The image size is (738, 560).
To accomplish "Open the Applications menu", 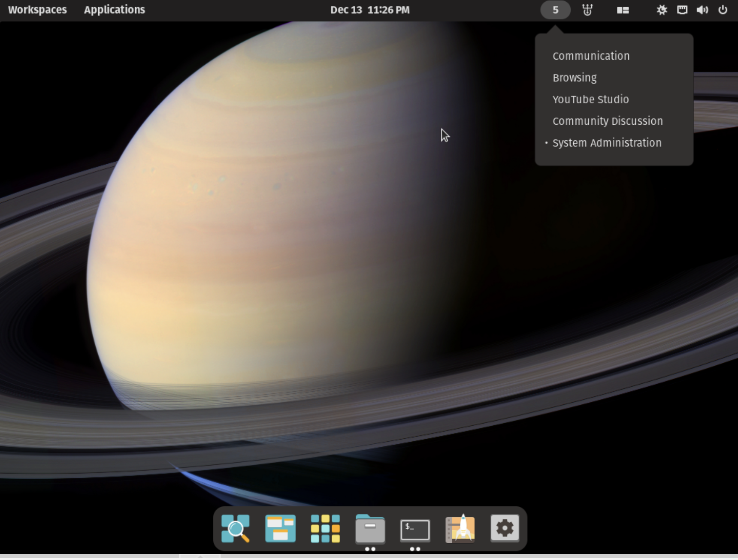I will coord(114,9).
